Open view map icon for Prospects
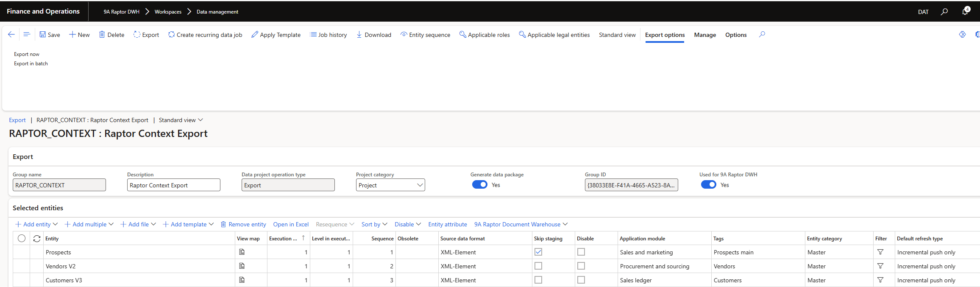 coord(242,252)
